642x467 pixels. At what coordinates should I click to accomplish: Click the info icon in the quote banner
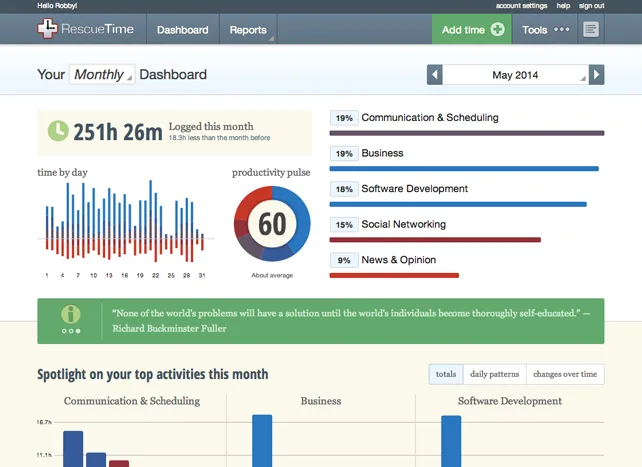coord(71,314)
